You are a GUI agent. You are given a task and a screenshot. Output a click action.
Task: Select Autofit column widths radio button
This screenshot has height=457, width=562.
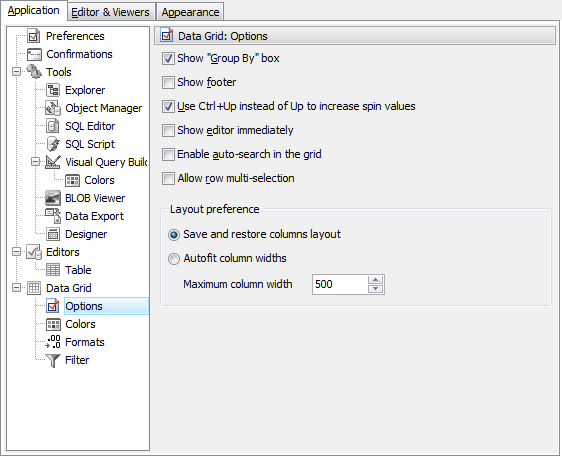(174, 258)
